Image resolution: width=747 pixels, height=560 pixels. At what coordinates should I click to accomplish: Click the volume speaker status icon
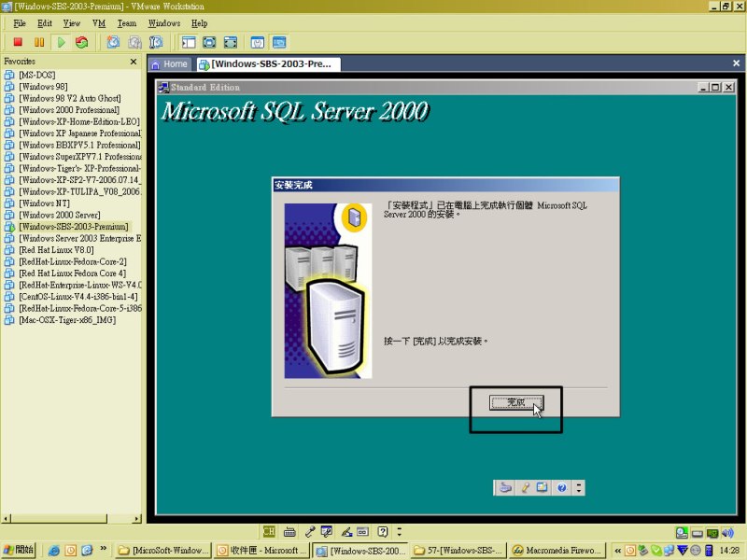click(727, 532)
